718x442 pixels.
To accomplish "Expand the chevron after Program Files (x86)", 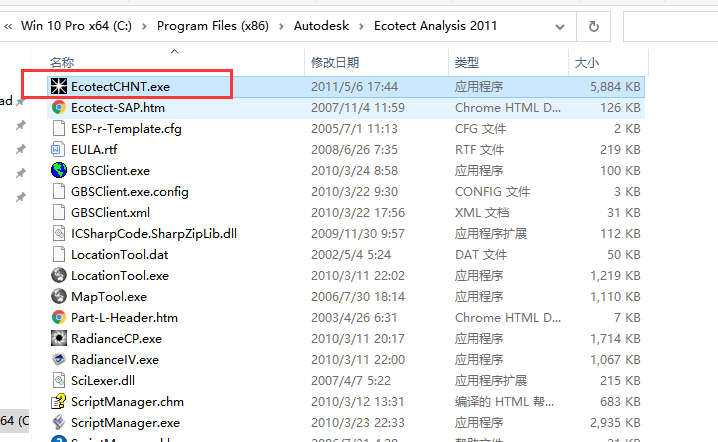I will click(x=282, y=27).
